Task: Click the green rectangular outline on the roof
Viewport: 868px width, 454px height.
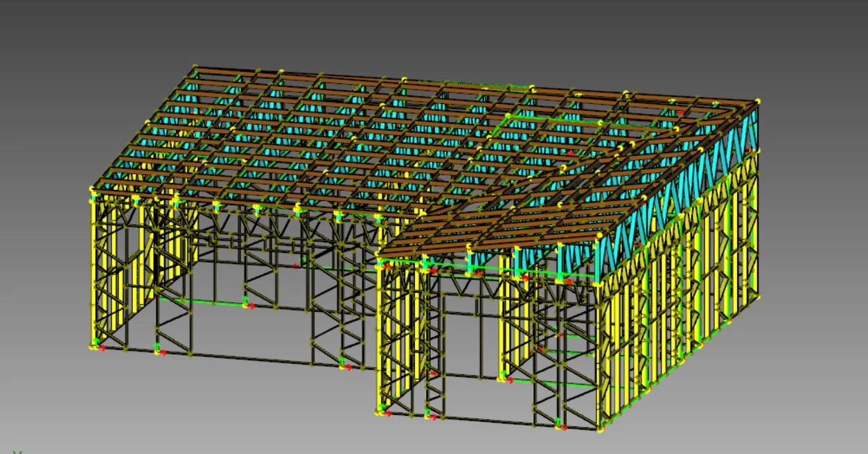Action: click(554, 119)
